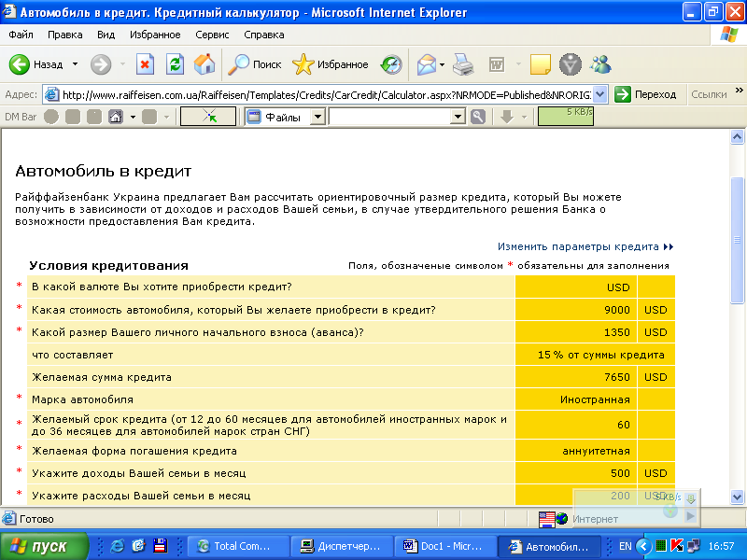
Task: Go to Home page icon
Action: [x=204, y=64]
